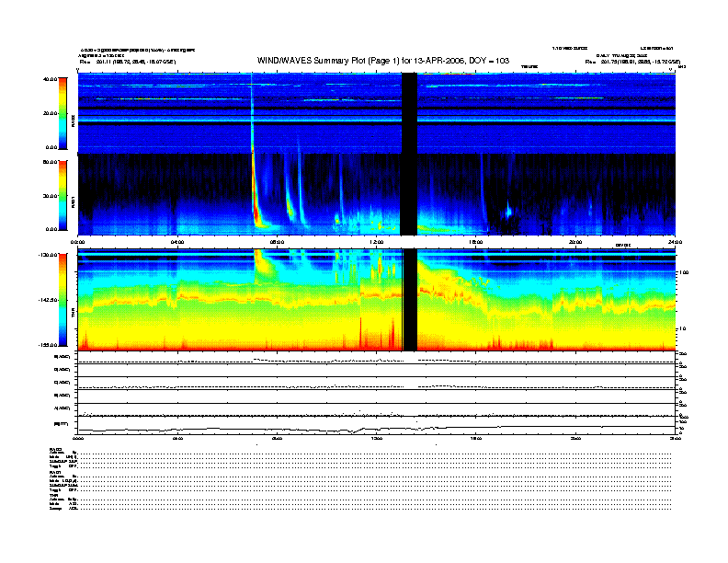
Task: Click the WIND/WAVES Summary Plot title
Action: [383, 61]
